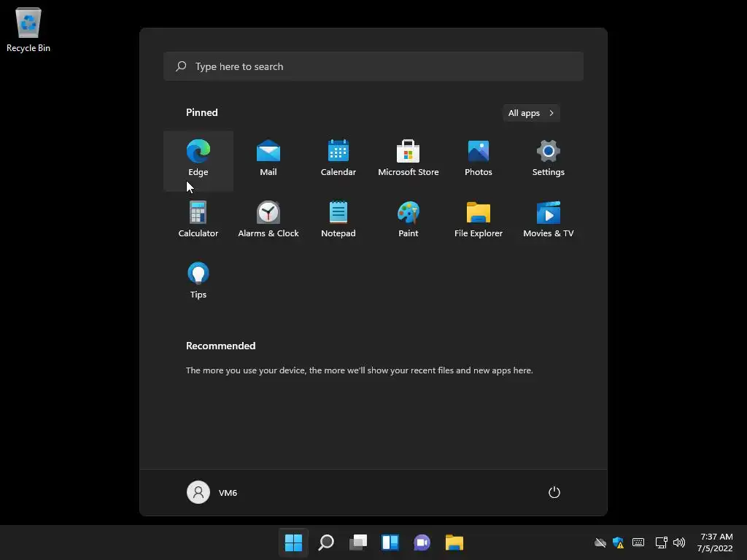Click the touch keyboard tray icon
This screenshot has height=560, width=747.
click(x=638, y=542)
